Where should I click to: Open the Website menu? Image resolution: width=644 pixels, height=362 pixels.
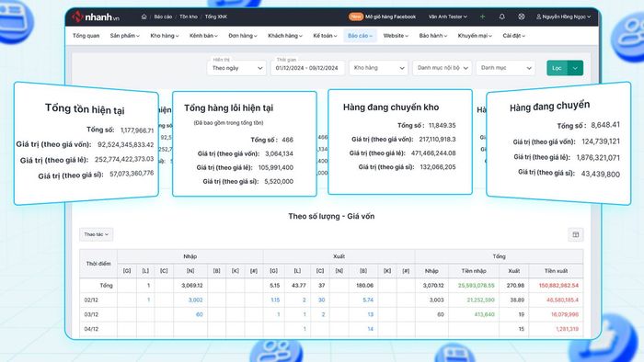click(x=396, y=36)
